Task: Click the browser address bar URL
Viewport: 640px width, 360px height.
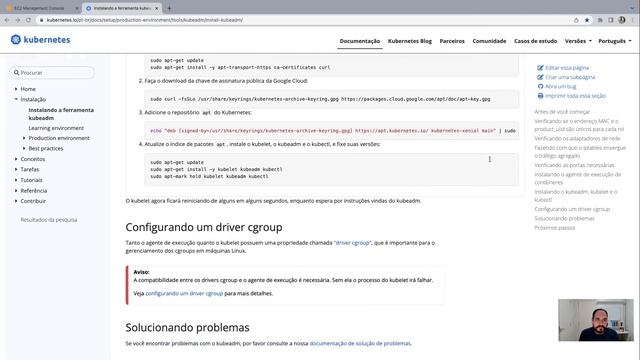Action: tap(144, 20)
